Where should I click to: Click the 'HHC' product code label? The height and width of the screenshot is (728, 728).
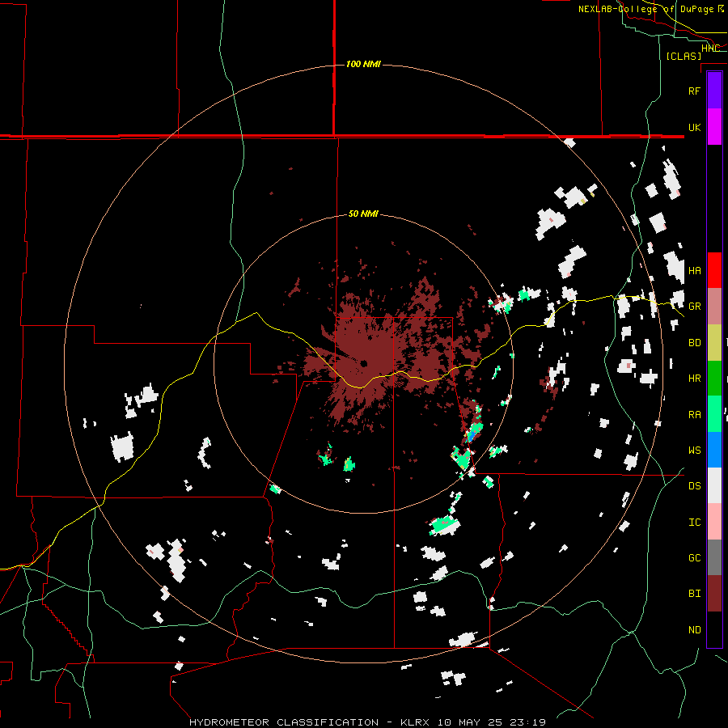click(x=710, y=49)
